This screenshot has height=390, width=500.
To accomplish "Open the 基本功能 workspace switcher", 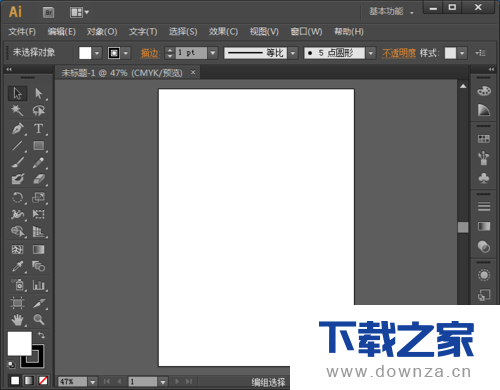I will click(x=391, y=12).
